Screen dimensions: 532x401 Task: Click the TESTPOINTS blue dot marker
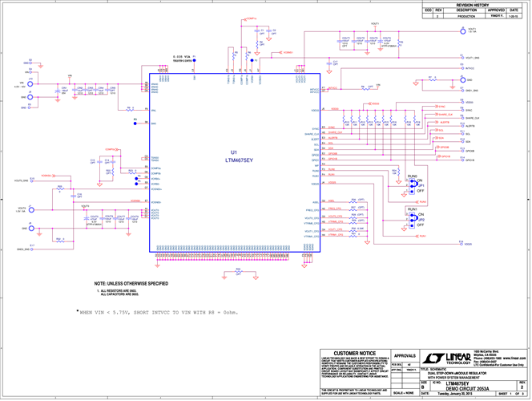(x=195, y=59)
